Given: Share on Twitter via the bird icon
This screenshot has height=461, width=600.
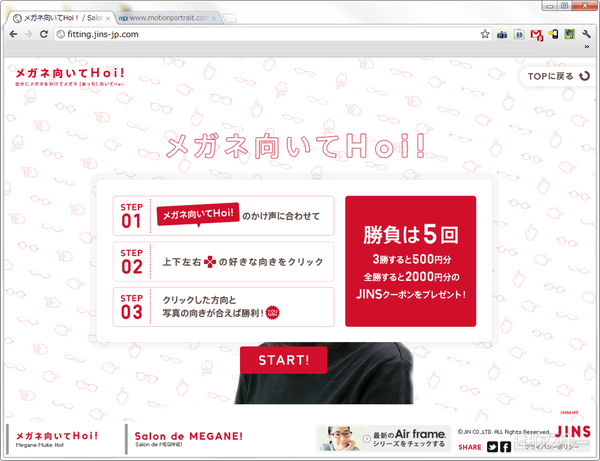Looking at the screenshot, I should [x=492, y=447].
